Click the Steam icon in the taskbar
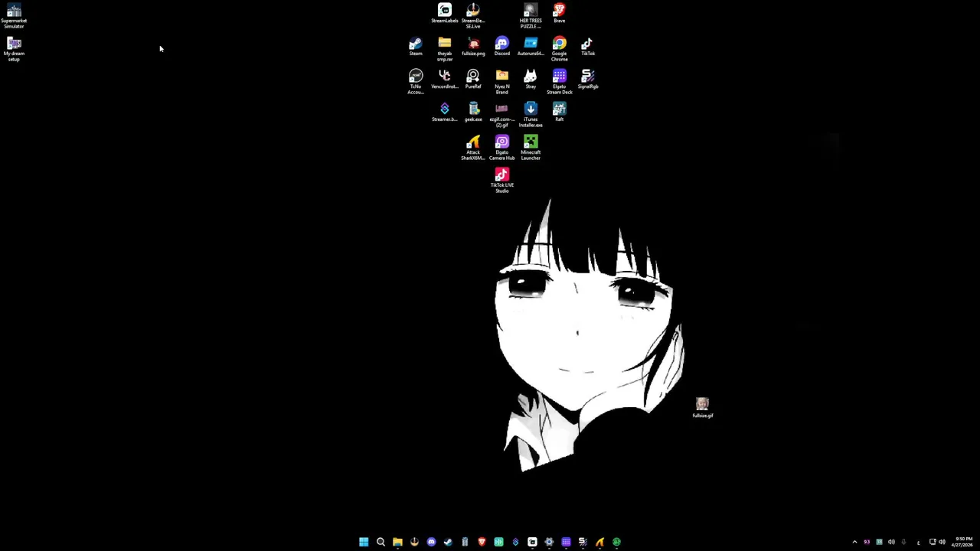 [448, 542]
